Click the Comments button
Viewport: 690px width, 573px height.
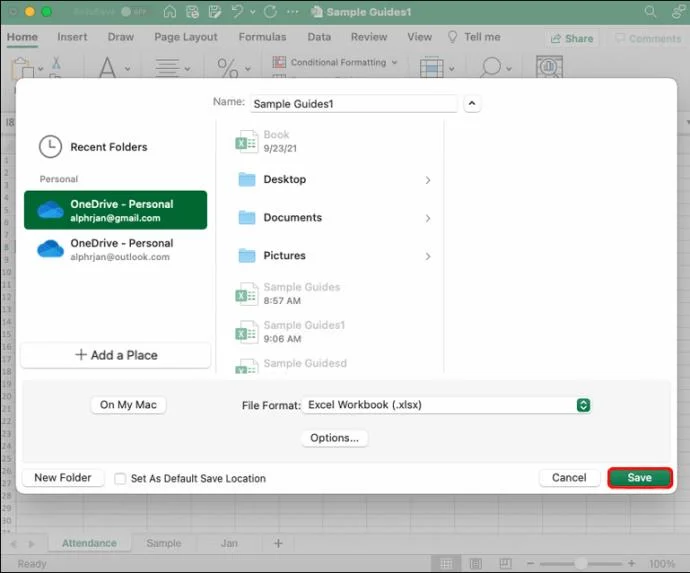click(648, 39)
